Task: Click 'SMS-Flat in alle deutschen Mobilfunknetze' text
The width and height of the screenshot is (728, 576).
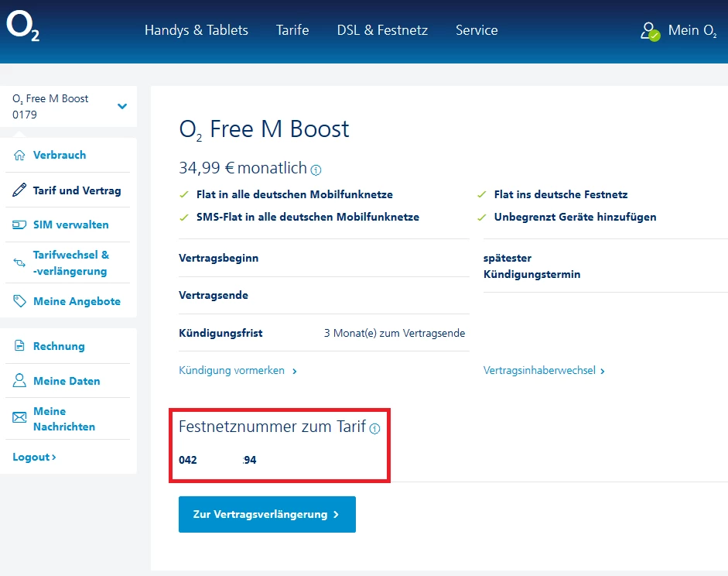Action: (x=307, y=217)
